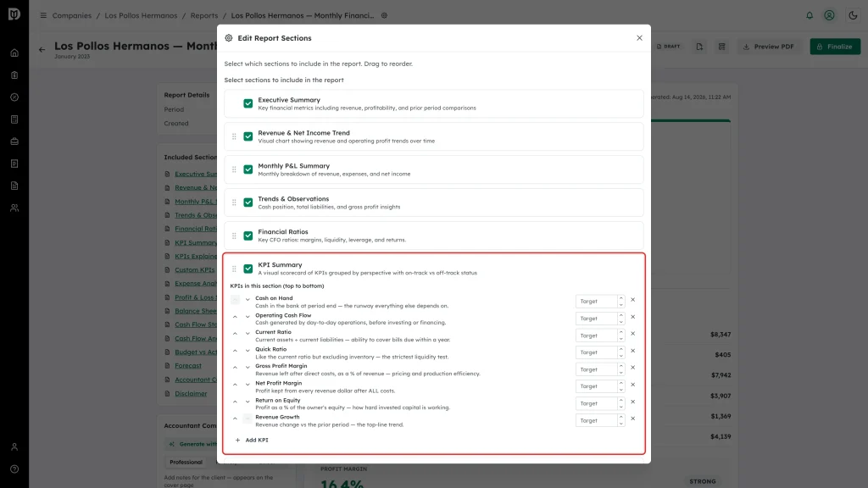Click drag handle of KPI Summary
Image resolution: width=868 pixels, height=488 pixels.
tap(234, 269)
